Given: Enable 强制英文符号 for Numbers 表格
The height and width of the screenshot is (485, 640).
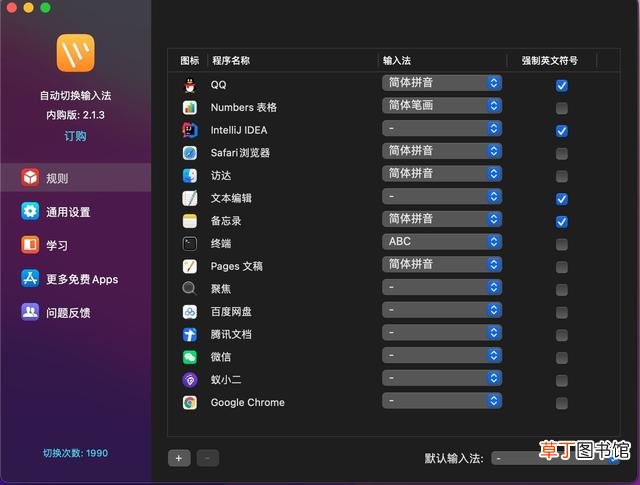Looking at the screenshot, I should (562, 108).
